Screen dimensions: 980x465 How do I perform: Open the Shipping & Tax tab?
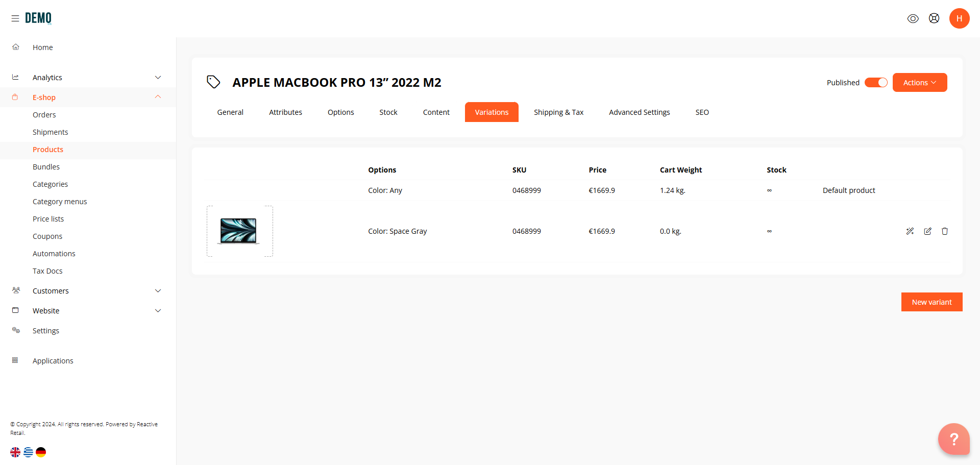(x=558, y=112)
